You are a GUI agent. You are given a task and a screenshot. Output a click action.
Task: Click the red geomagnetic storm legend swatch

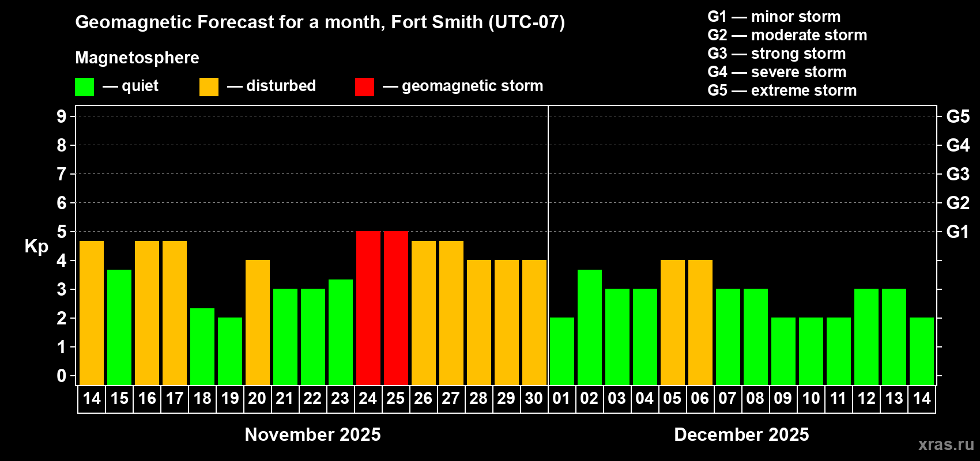364,87
